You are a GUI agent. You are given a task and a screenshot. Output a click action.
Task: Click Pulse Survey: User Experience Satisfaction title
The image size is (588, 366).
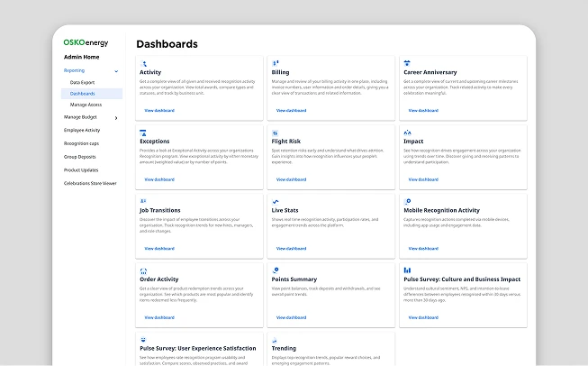coord(198,349)
